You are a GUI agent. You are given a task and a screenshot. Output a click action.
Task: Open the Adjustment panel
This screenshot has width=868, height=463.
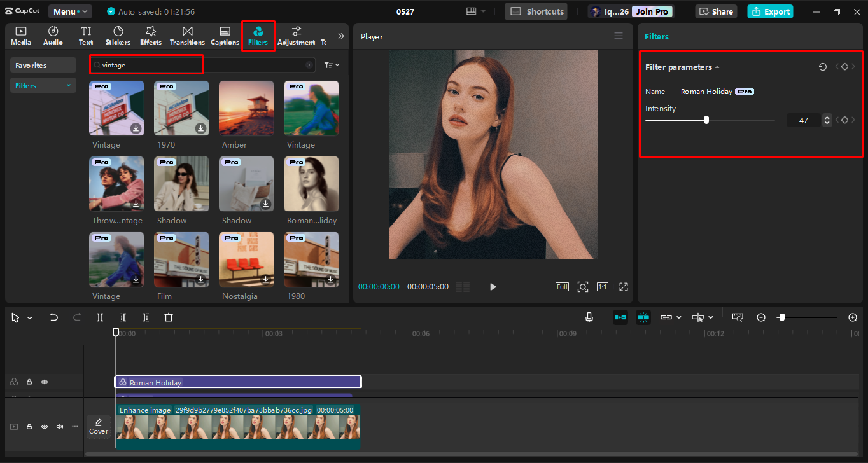tap(296, 36)
